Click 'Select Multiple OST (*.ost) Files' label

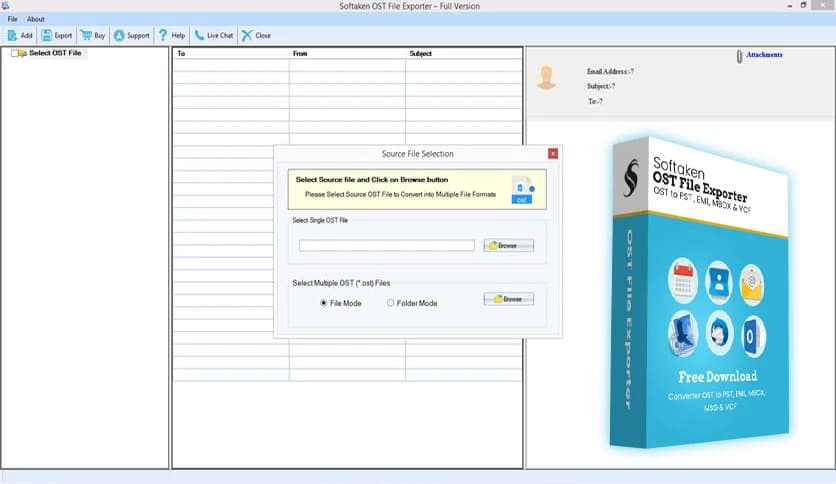pos(341,283)
